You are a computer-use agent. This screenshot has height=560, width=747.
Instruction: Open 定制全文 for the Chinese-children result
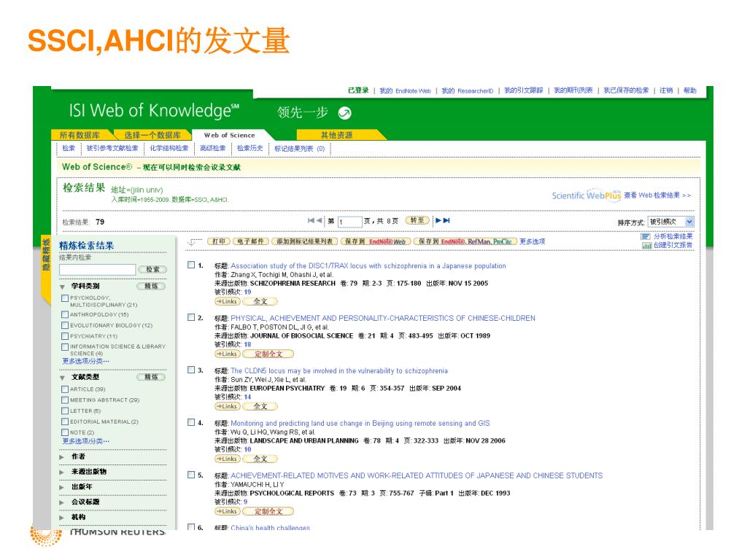(x=268, y=354)
